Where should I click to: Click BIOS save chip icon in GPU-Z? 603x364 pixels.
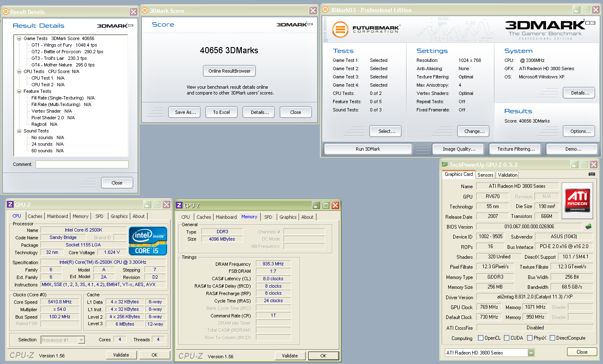[589, 226]
